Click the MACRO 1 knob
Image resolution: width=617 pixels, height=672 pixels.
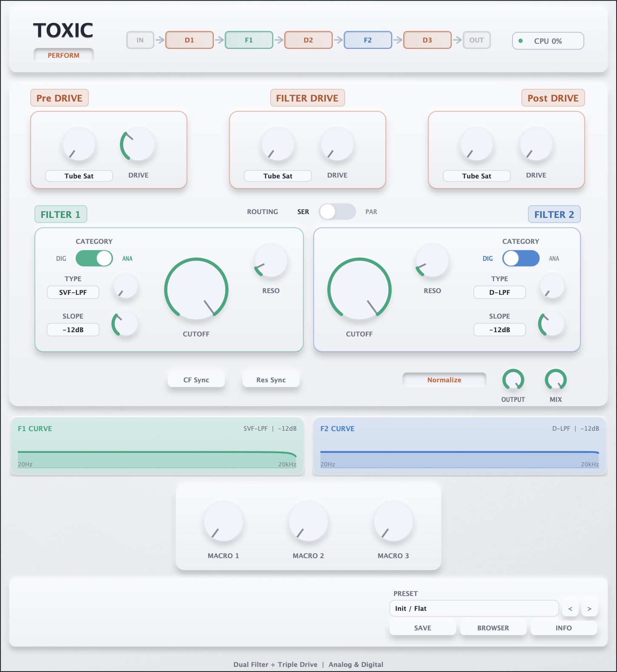(224, 522)
